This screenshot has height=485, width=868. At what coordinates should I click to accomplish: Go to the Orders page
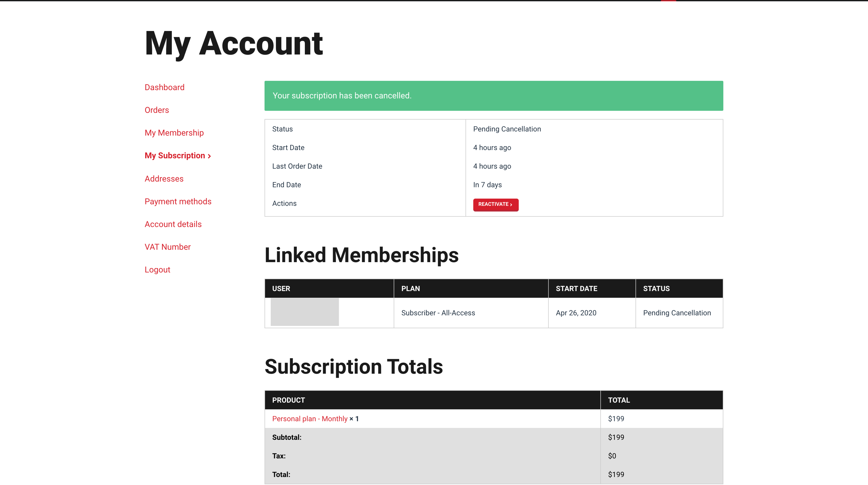(x=157, y=110)
